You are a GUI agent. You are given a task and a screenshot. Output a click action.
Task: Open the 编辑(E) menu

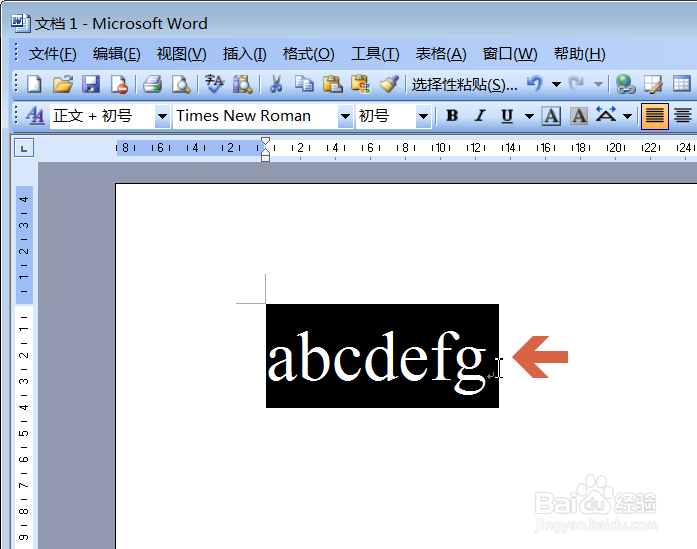(x=116, y=54)
